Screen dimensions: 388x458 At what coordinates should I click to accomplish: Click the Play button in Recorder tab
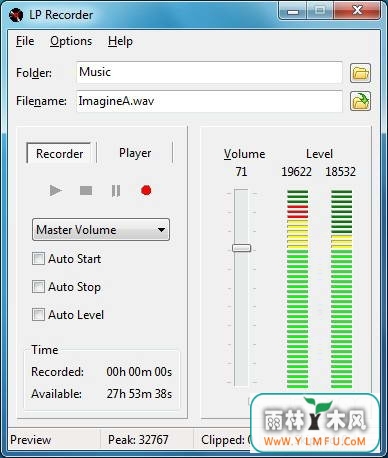[56, 191]
